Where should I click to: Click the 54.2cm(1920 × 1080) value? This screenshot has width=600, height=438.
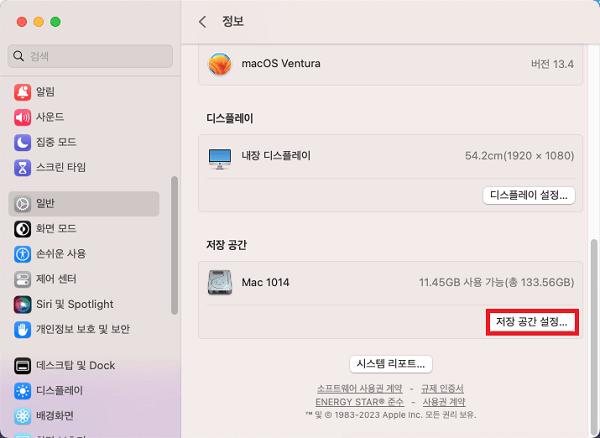pyautogui.click(x=519, y=156)
